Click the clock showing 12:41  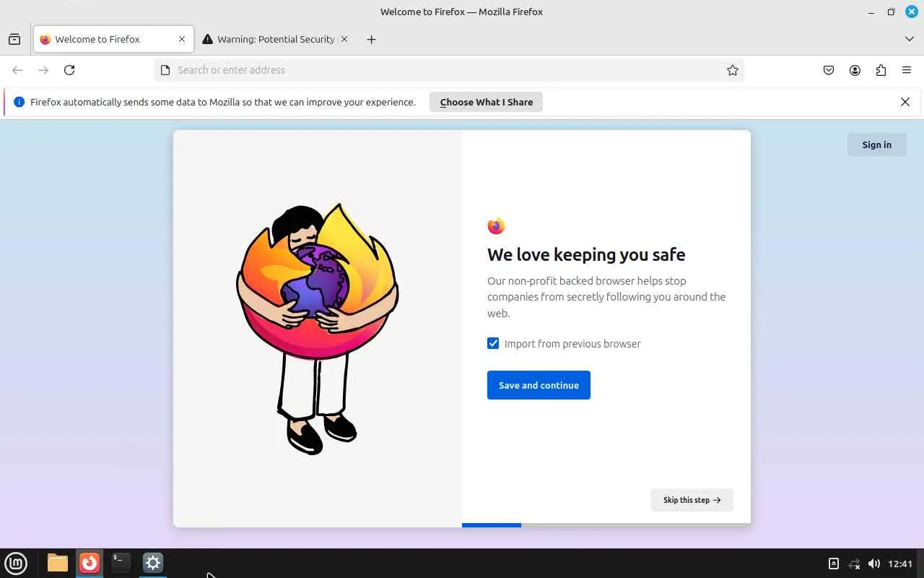click(x=900, y=564)
